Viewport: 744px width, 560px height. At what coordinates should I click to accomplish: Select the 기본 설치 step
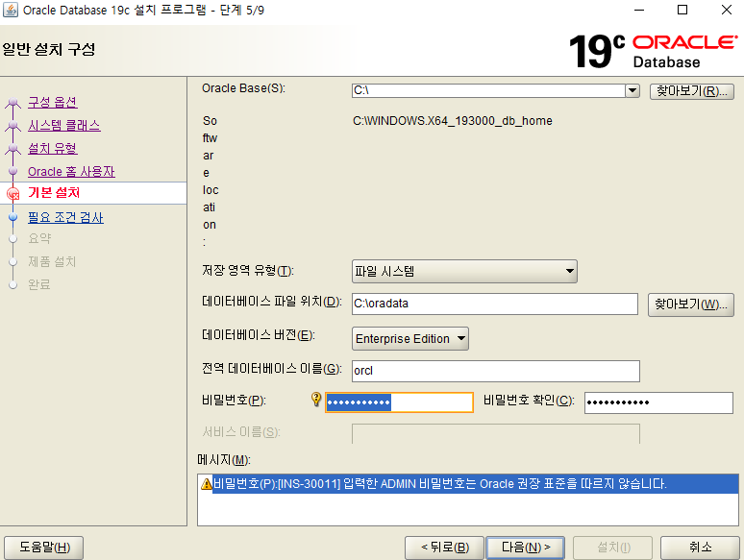(54, 193)
